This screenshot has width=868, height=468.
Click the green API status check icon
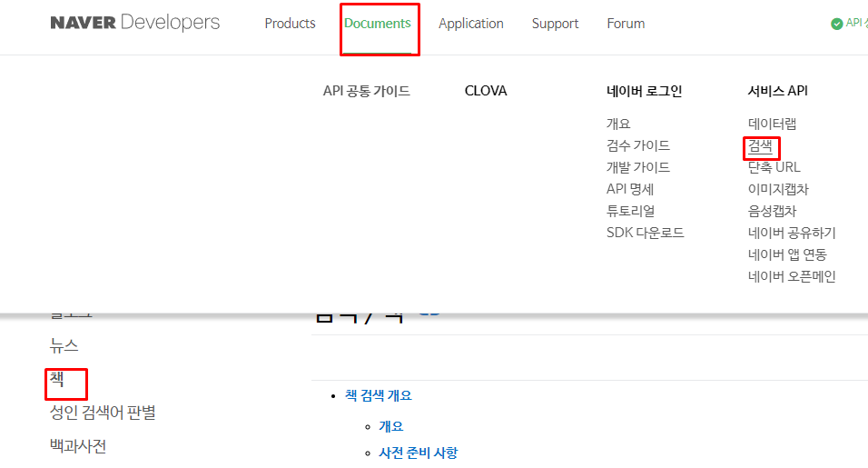(x=836, y=24)
